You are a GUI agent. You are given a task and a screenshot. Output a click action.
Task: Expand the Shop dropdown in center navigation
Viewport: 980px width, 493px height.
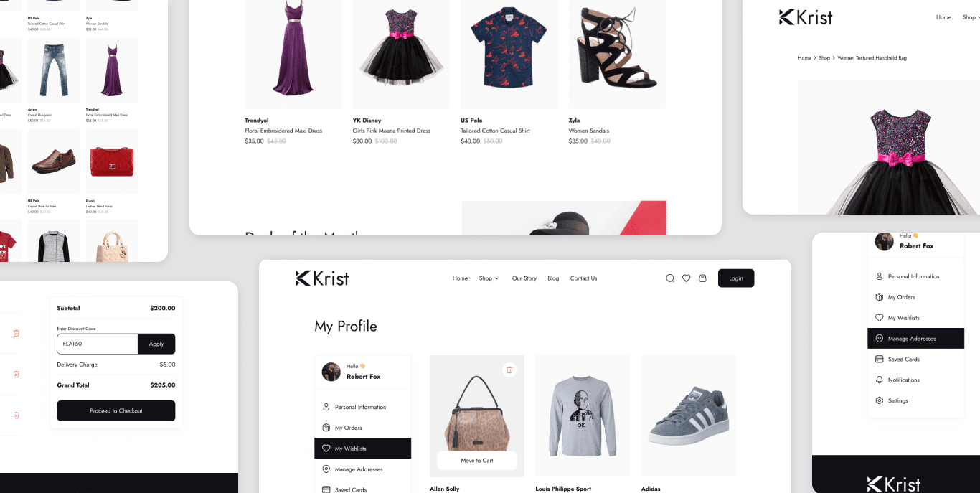[x=489, y=278]
